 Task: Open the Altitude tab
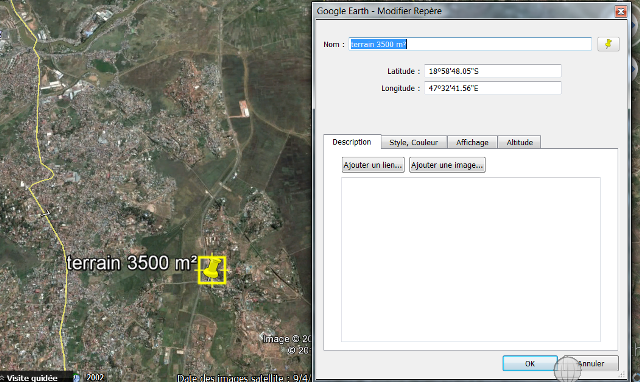tap(519, 142)
